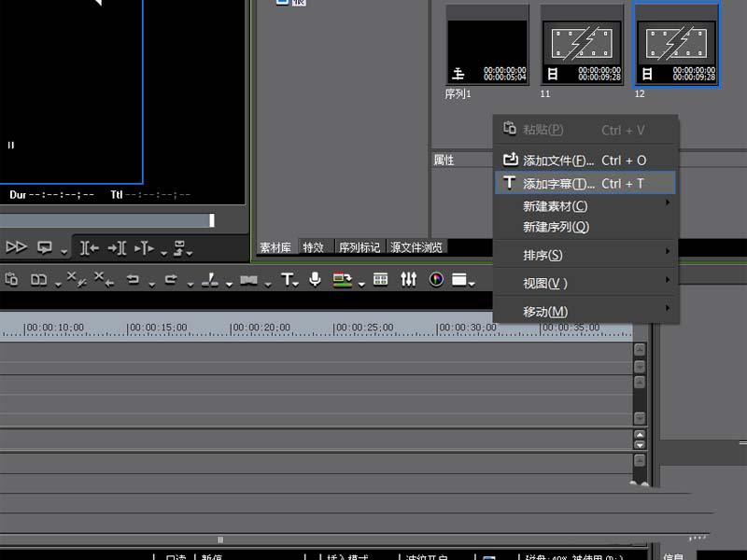The image size is (747, 560).
Task: Click the preview position slider handle
Action: [x=212, y=220]
